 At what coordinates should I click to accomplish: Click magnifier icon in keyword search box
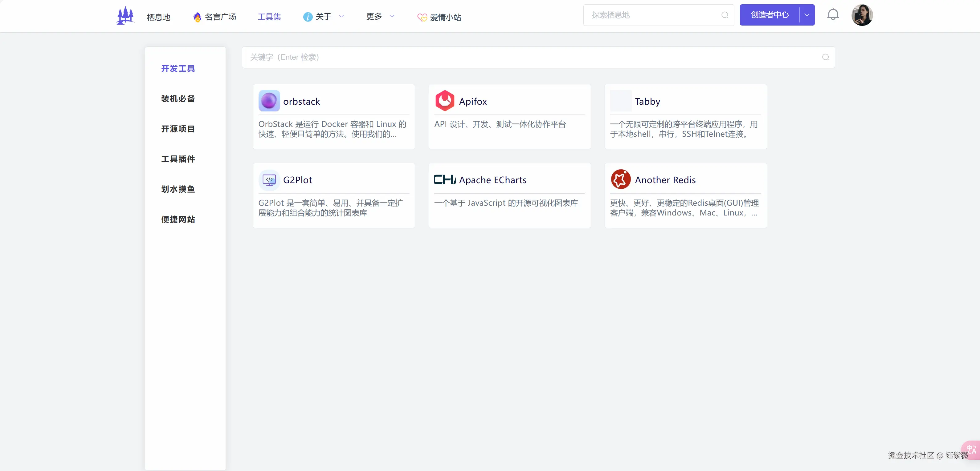point(825,57)
